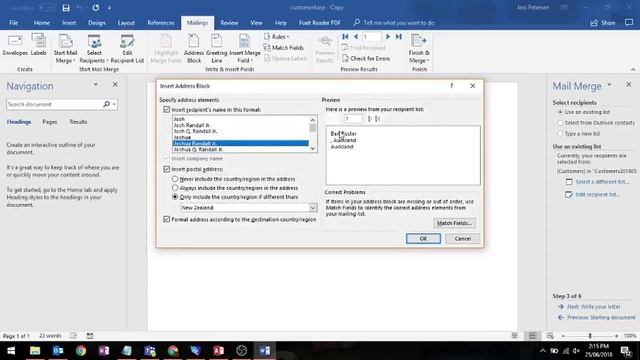Click OK in Insert Address Block
Viewport: 640px width, 360px height.
point(423,238)
